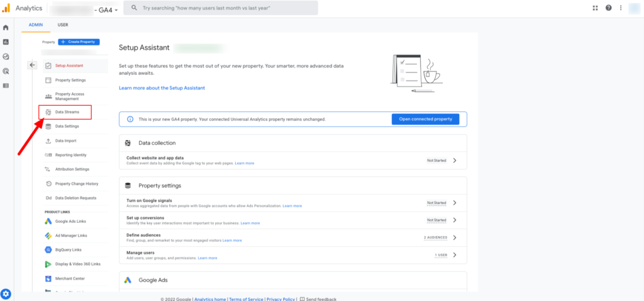The height and width of the screenshot is (301, 644).
Task: Expand the Turn on Google signals row
Action: click(x=293, y=203)
